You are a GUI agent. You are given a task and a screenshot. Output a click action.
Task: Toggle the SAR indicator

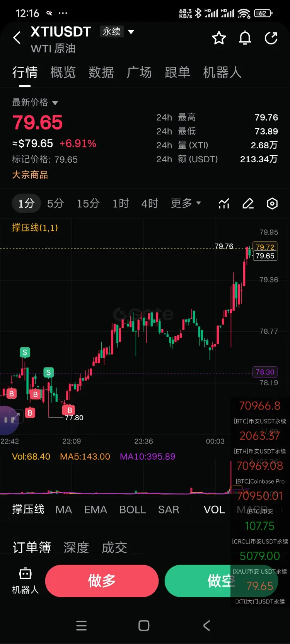[x=169, y=510]
